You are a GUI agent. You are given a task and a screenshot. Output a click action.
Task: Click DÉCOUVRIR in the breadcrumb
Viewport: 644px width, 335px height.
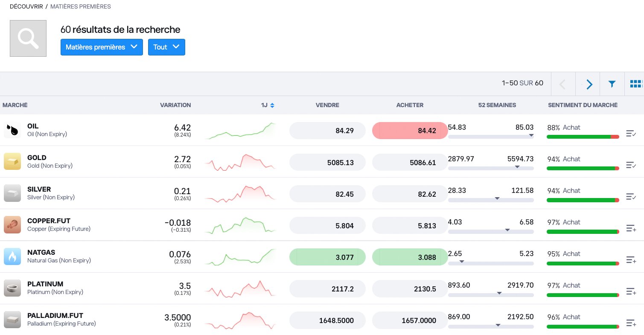pyautogui.click(x=26, y=6)
